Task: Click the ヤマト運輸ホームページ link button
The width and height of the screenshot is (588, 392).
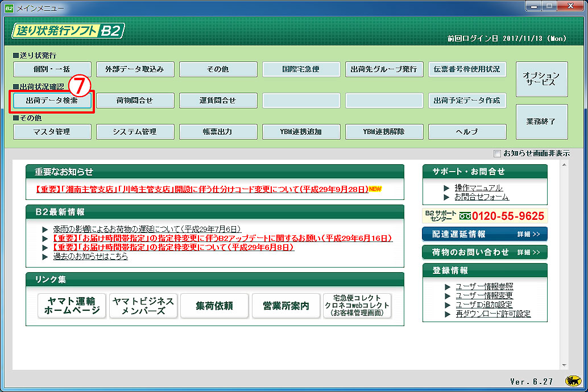Action: tap(72, 306)
